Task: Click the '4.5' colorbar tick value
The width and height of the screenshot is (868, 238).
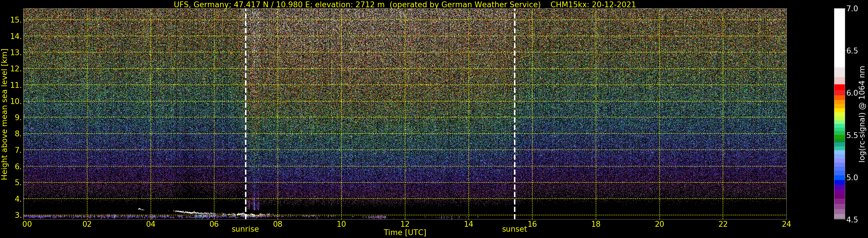Action: (852, 220)
